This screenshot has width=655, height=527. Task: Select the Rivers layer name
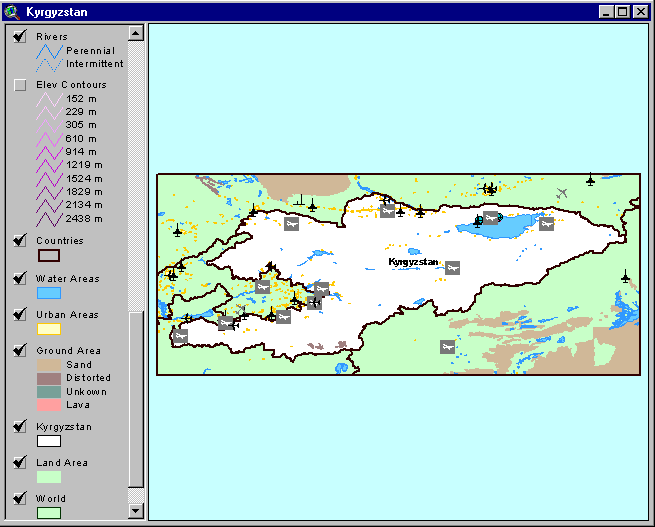tap(52, 37)
